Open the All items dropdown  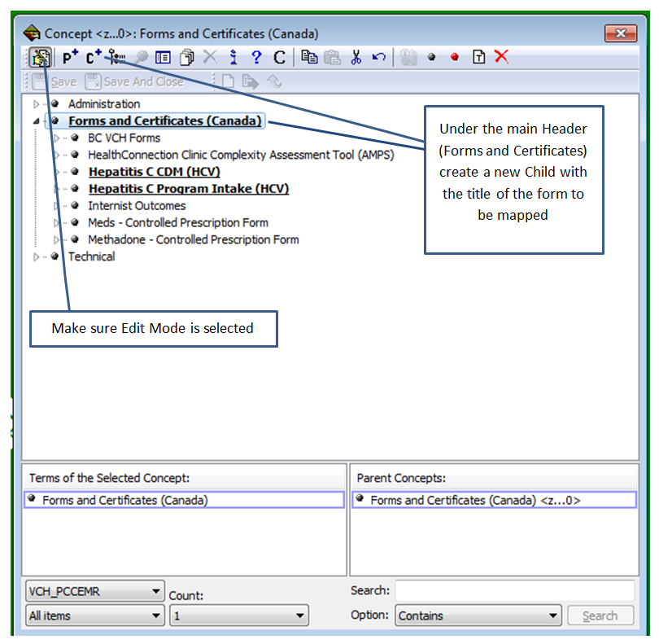point(95,616)
